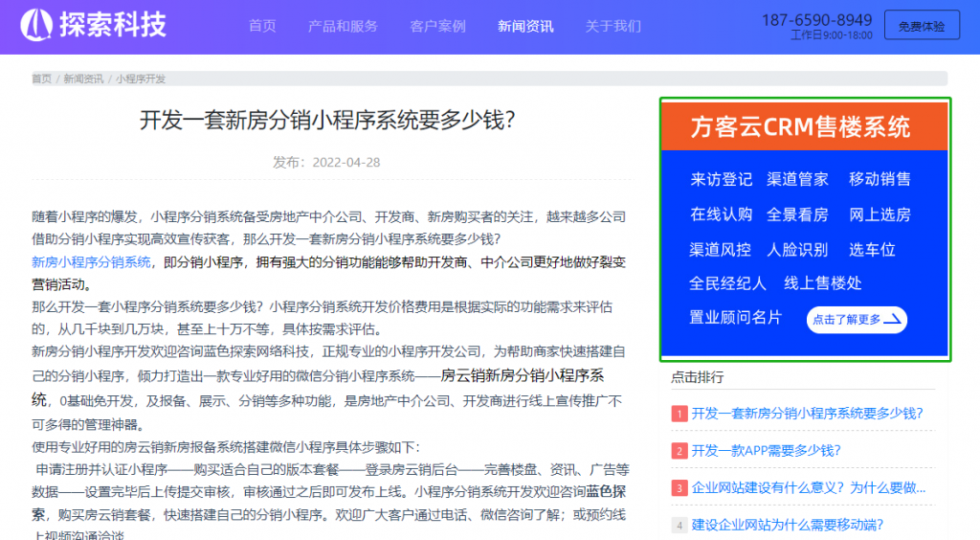Open the 产品和服务 navigation item
Image resolution: width=980 pixels, height=540 pixels.
pyautogui.click(x=343, y=26)
